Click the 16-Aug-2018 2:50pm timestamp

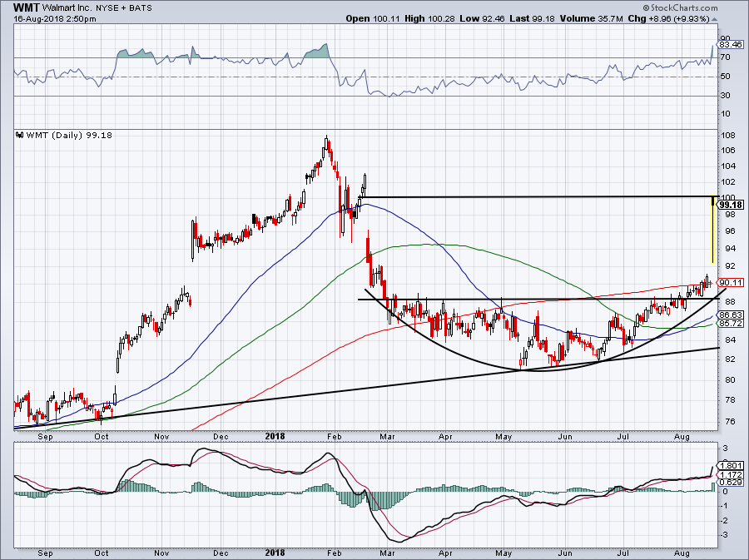[x=54, y=19]
